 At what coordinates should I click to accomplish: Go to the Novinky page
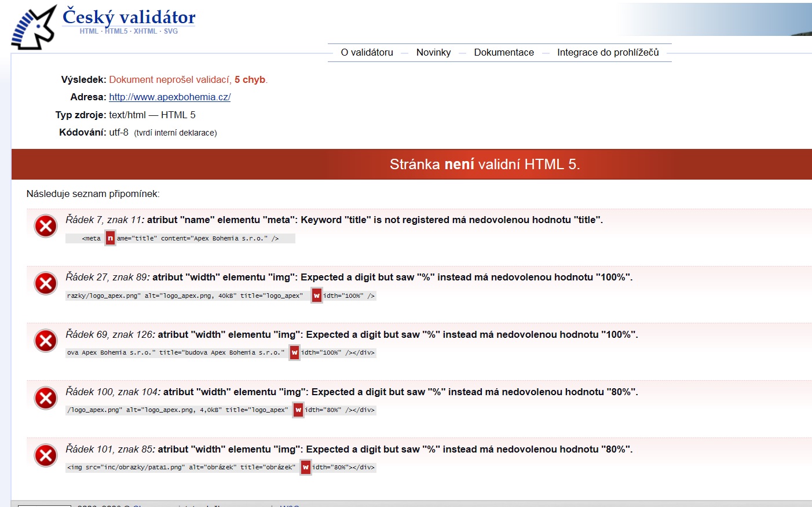click(433, 52)
